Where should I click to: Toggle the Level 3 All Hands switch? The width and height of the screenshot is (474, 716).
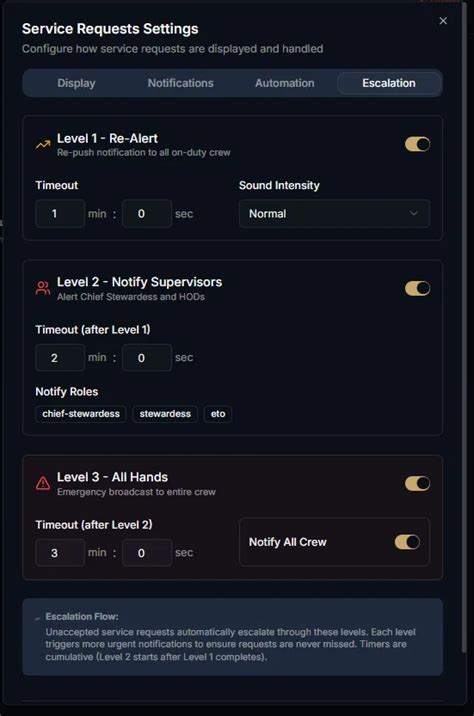point(417,483)
